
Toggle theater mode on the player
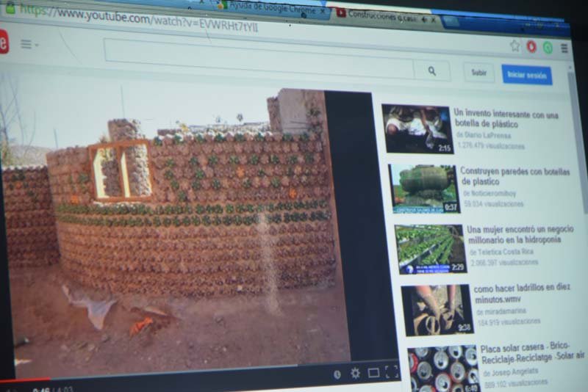(x=373, y=373)
